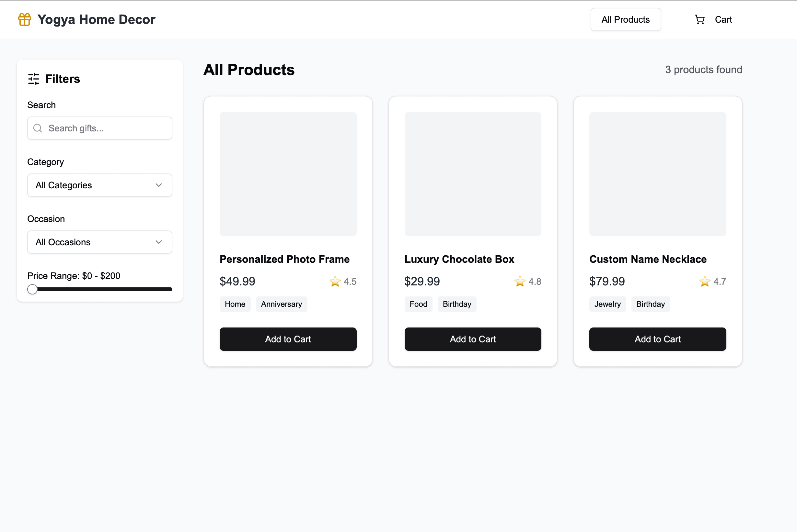Click the star icon on Custom Name Necklace
This screenshot has width=797, height=532.
(x=705, y=281)
